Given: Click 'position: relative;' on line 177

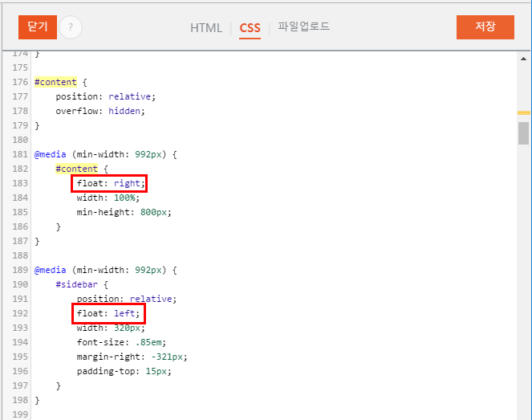Looking at the screenshot, I should pyautogui.click(x=106, y=96).
